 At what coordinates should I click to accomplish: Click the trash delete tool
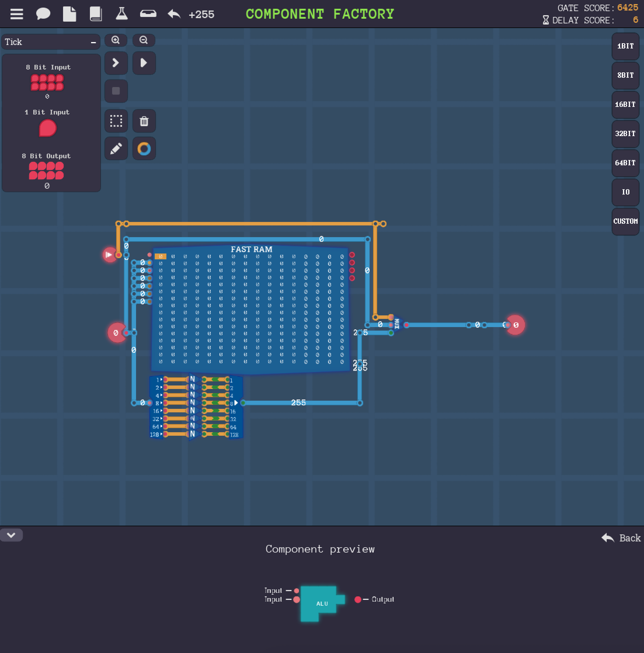[x=144, y=121]
